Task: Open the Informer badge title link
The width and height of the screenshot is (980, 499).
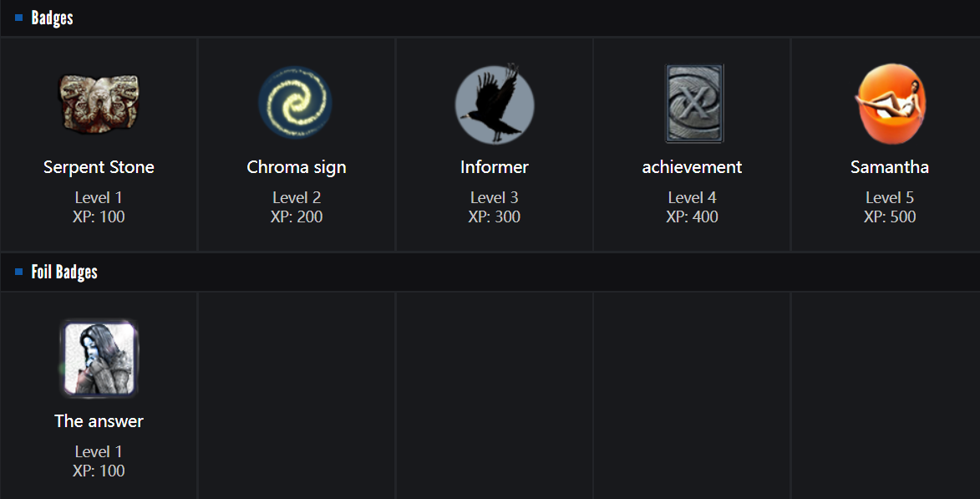Action: (495, 167)
